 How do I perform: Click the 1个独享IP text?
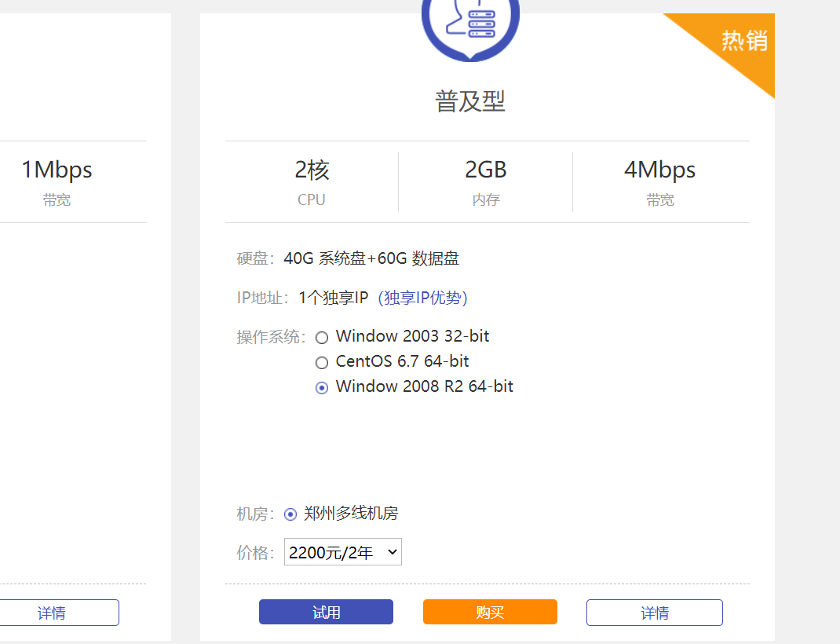333,298
